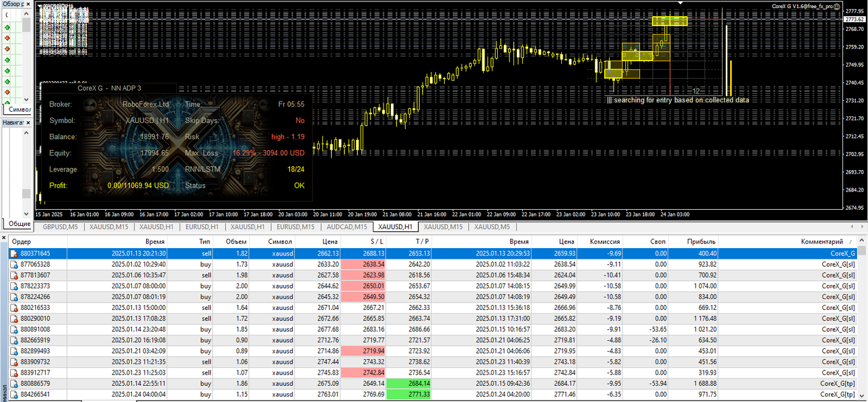Click Navigator scrollbar up arrow
This screenshot has height=402, width=868.
pyautogui.click(x=26, y=132)
